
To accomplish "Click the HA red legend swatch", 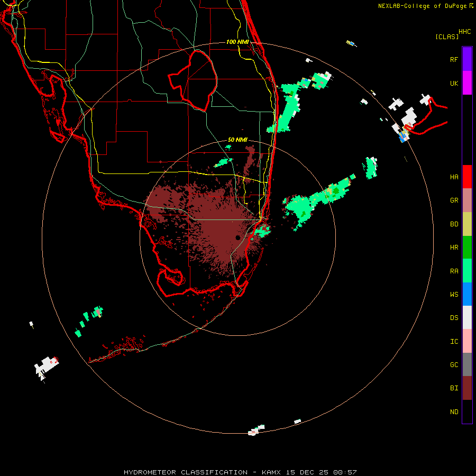I will [467, 177].
